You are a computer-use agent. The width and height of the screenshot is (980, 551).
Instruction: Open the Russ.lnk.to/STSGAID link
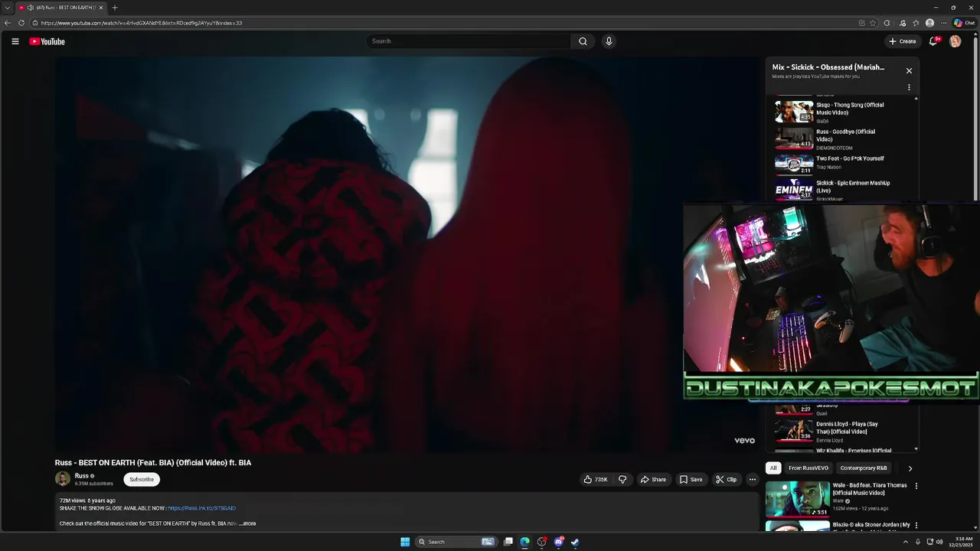202,508
